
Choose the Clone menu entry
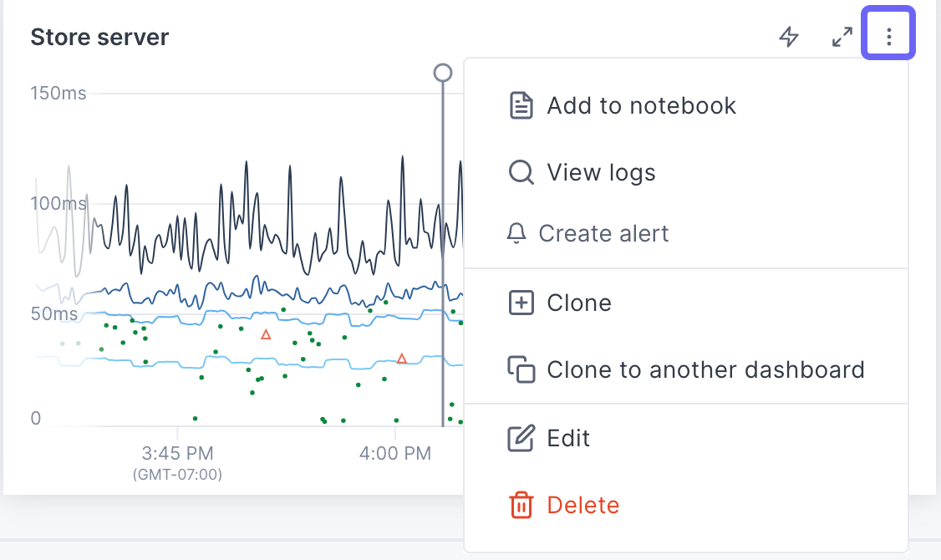coord(579,303)
